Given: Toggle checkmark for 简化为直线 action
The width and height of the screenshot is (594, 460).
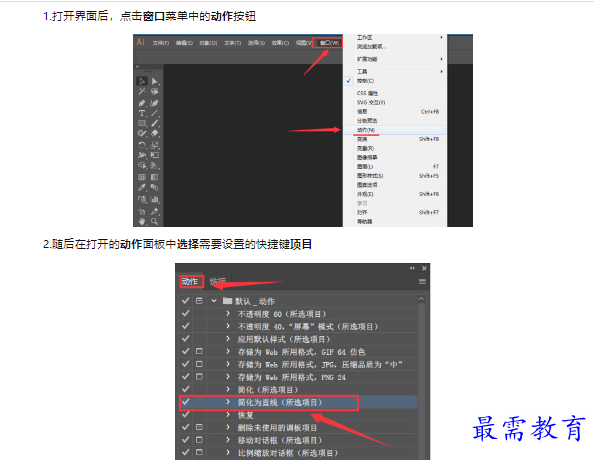Looking at the screenshot, I should (x=185, y=402).
